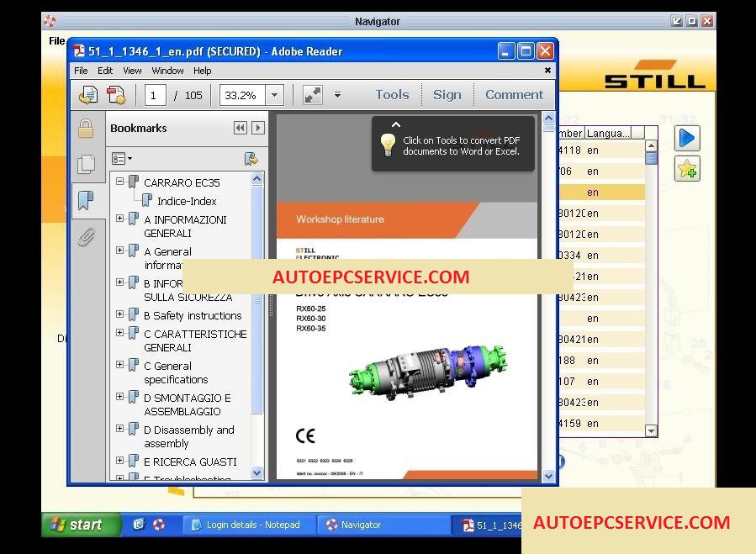Click the document view scroll-up arrow
Screen dimensions: 756x554
[548, 119]
